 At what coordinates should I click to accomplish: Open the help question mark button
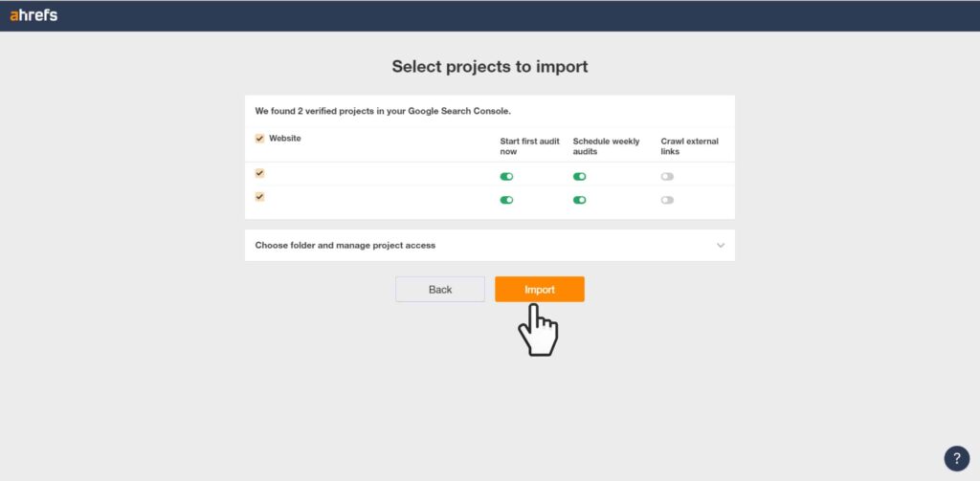[956, 458]
